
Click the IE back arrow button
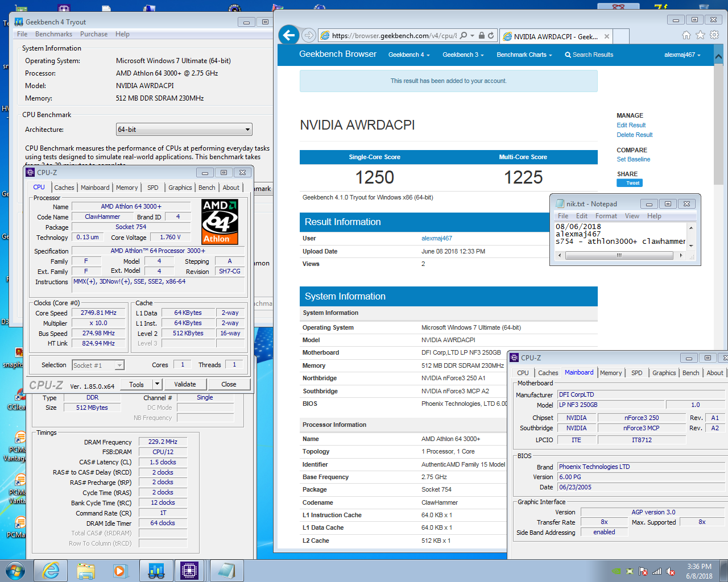[x=289, y=35]
